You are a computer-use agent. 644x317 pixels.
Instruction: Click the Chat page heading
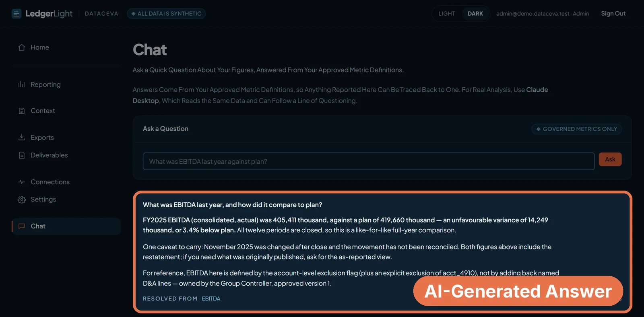tap(150, 49)
